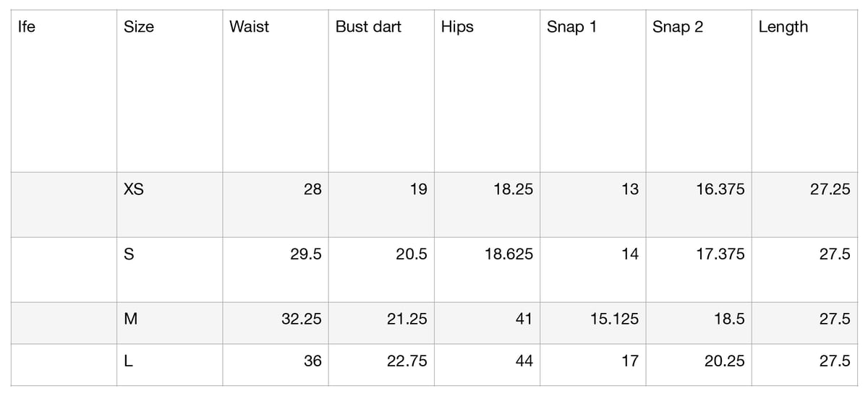868x396 pixels.
Task: Click the Size column header
Action: tap(170, 91)
